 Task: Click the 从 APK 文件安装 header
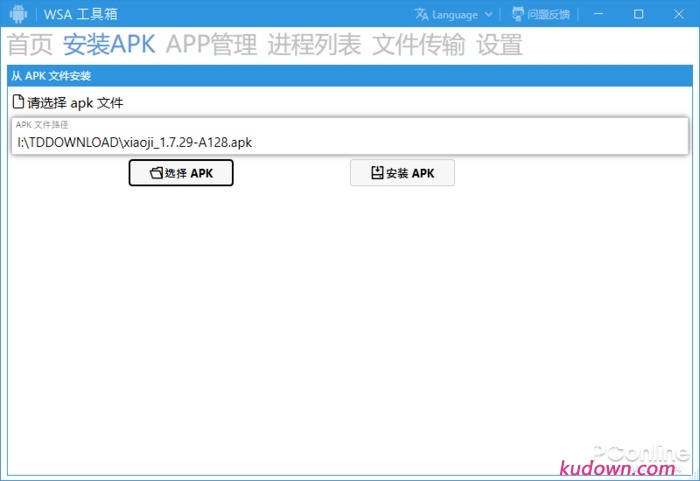350,76
